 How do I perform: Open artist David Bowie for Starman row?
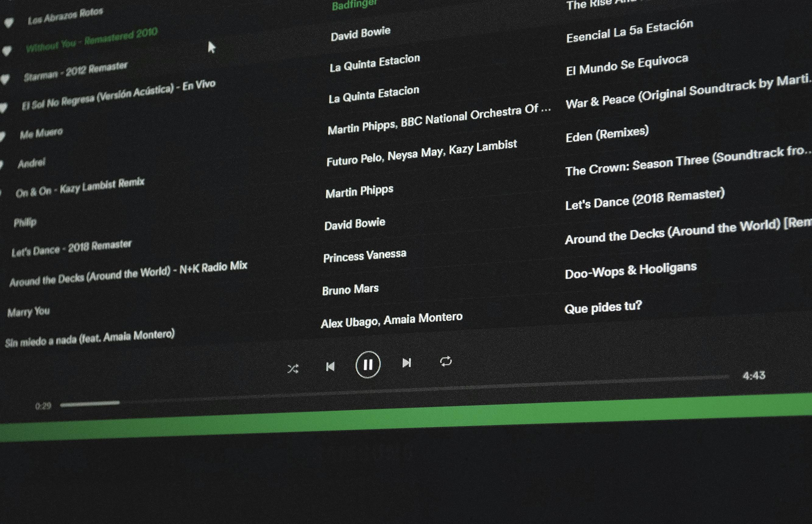point(360,34)
